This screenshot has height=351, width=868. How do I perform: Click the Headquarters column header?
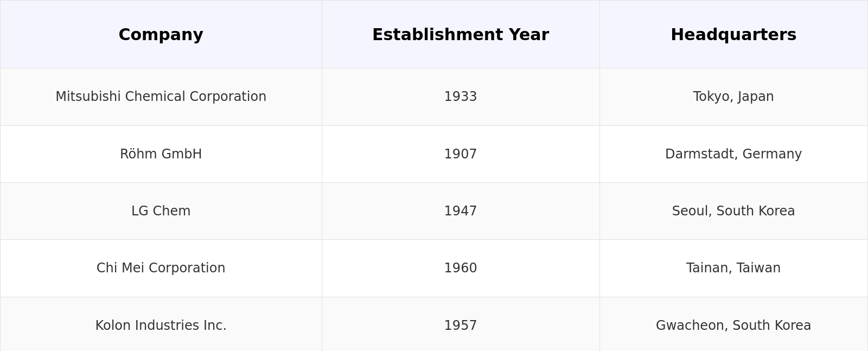click(733, 35)
